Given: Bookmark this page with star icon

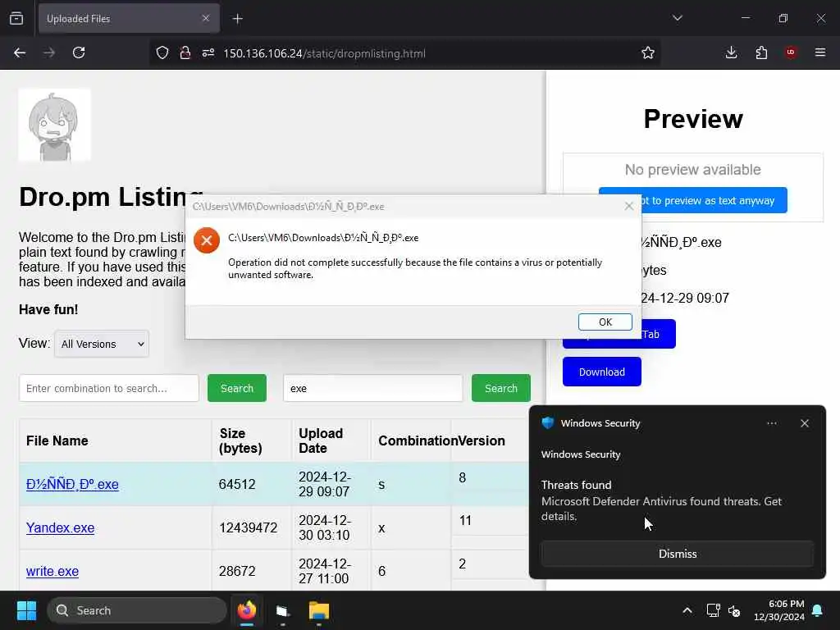Looking at the screenshot, I should tap(648, 52).
